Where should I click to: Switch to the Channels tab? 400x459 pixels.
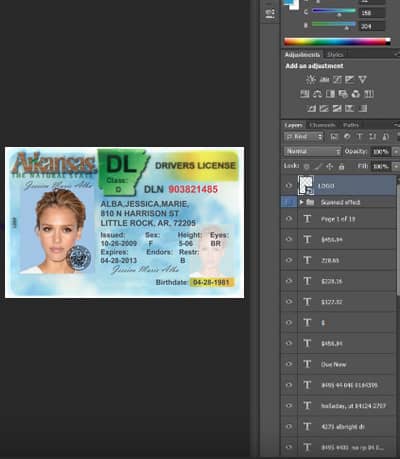coord(322,125)
